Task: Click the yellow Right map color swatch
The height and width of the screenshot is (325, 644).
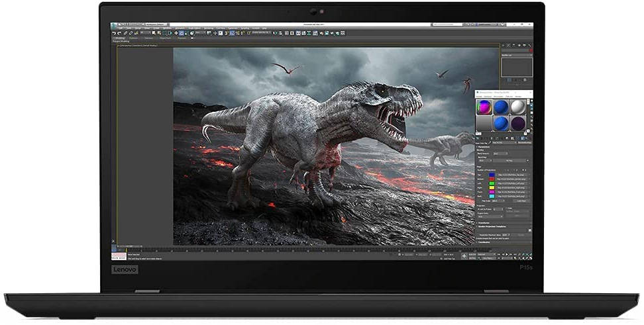Action: pos(492,187)
